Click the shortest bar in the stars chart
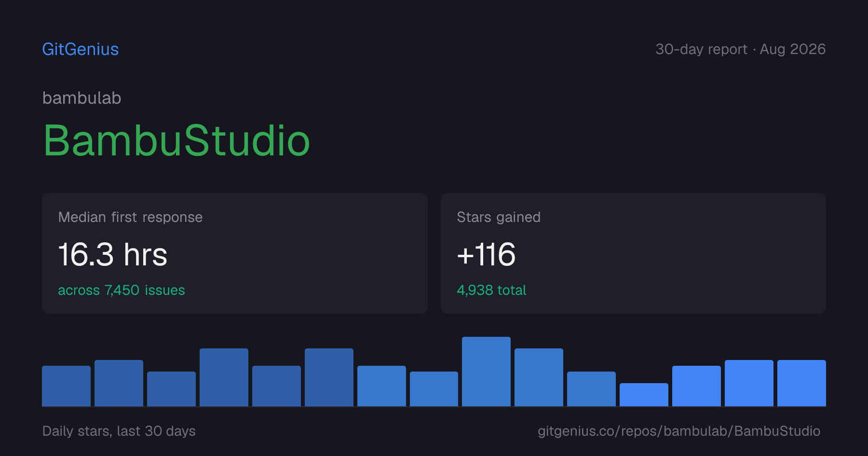Viewport: 868px width, 456px height. coord(644,395)
